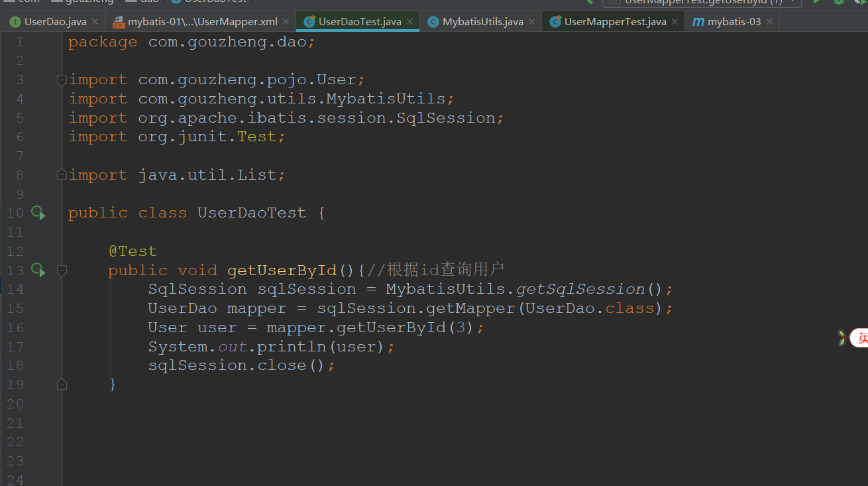The width and height of the screenshot is (868, 486).
Task: Click the Maven icon on mybatis-03 tab
Action: pyautogui.click(x=698, y=22)
